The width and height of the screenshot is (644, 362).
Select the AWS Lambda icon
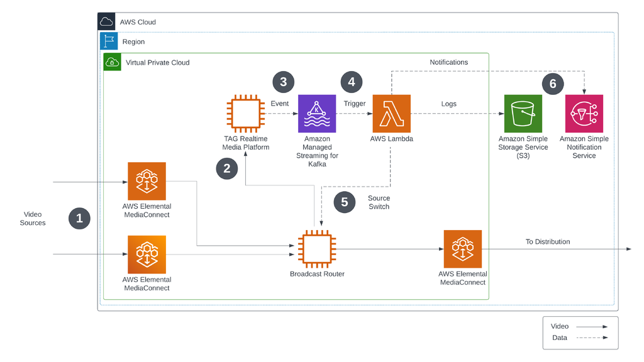pyautogui.click(x=391, y=114)
